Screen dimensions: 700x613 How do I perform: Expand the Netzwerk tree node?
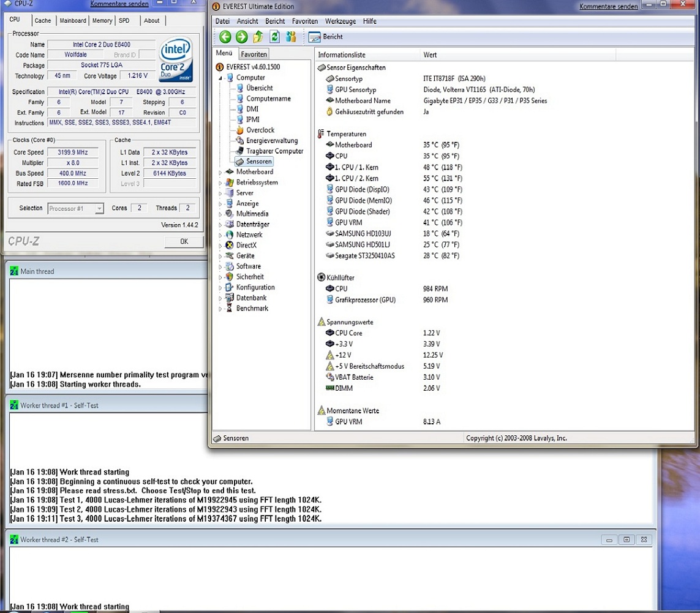220,235
